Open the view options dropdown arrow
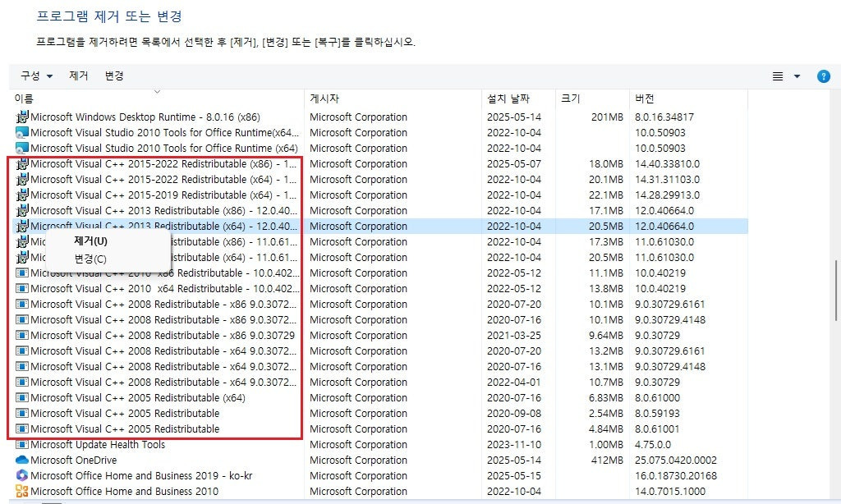This screenshot has width=841, height=504. [x=797, y=76]
